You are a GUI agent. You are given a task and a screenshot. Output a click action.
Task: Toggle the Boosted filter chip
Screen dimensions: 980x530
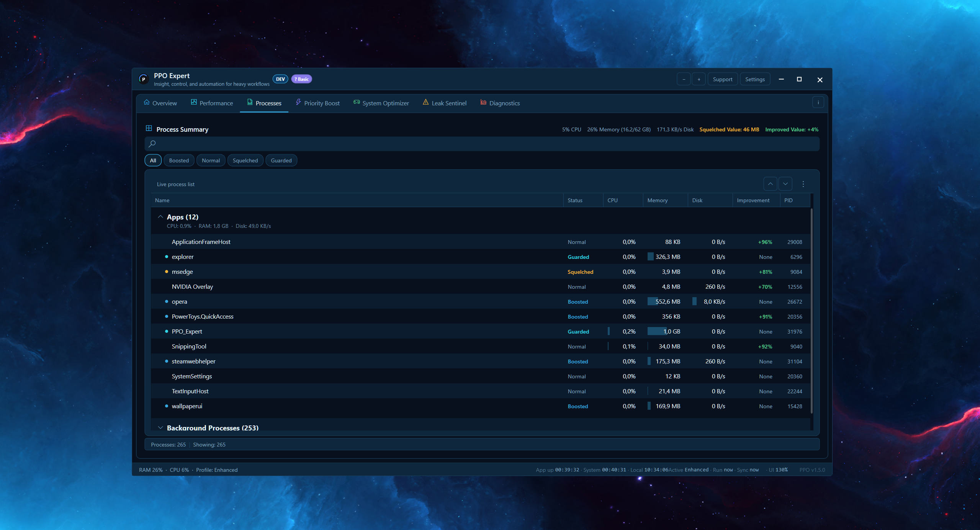tap(179, 160)
